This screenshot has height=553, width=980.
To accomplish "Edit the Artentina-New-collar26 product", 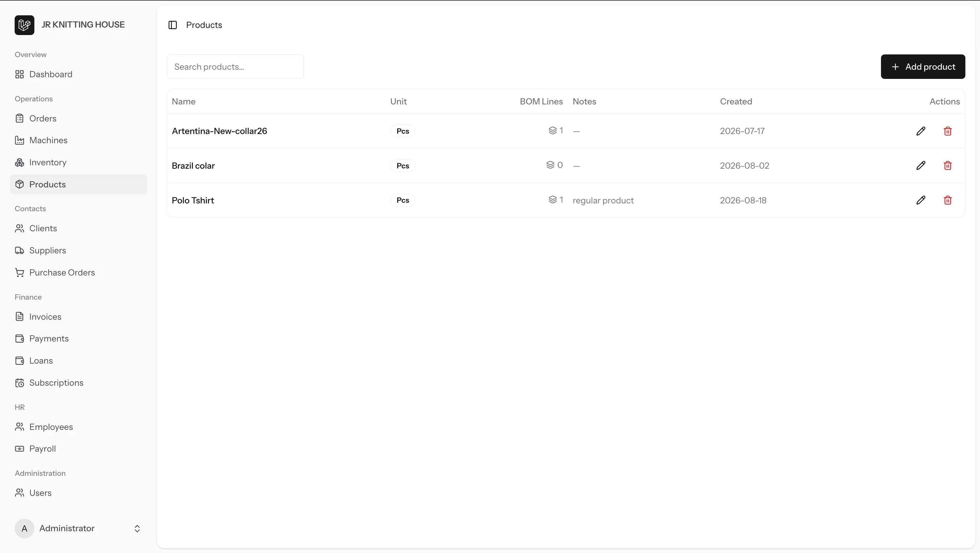I will 921,131.
